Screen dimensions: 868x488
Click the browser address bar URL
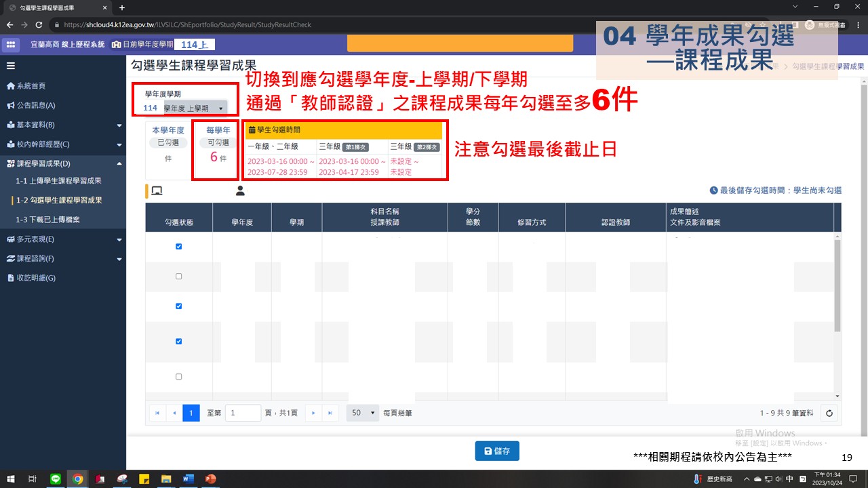click(188, 24)
